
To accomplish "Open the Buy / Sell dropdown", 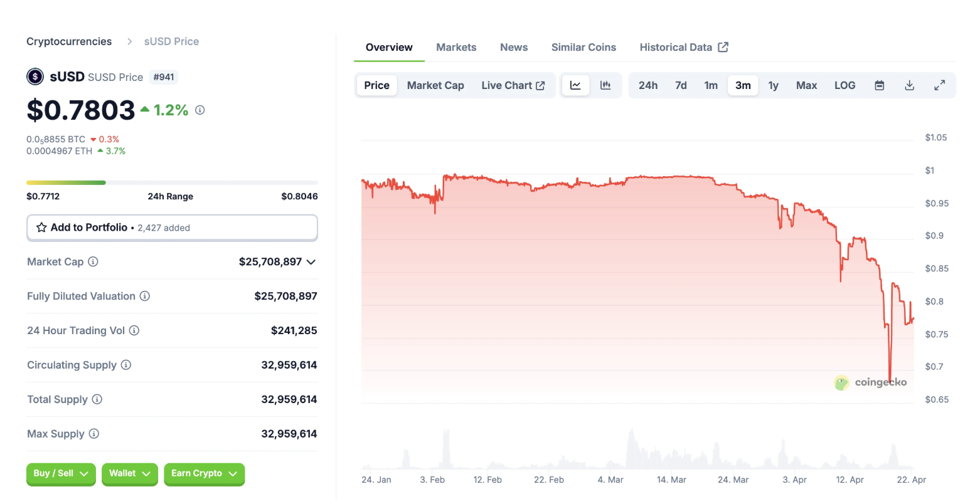I will point(61,474).
